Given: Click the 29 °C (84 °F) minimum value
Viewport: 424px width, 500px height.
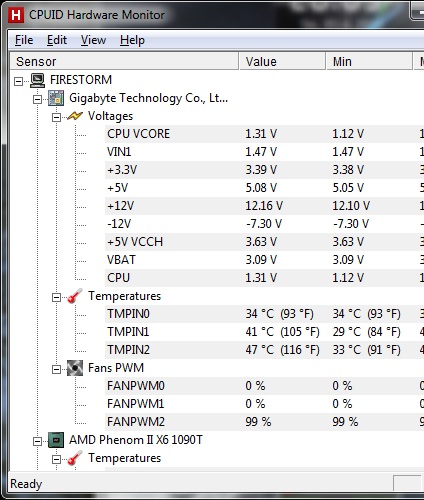Looking at the screenshot, I should pos(367,332).
